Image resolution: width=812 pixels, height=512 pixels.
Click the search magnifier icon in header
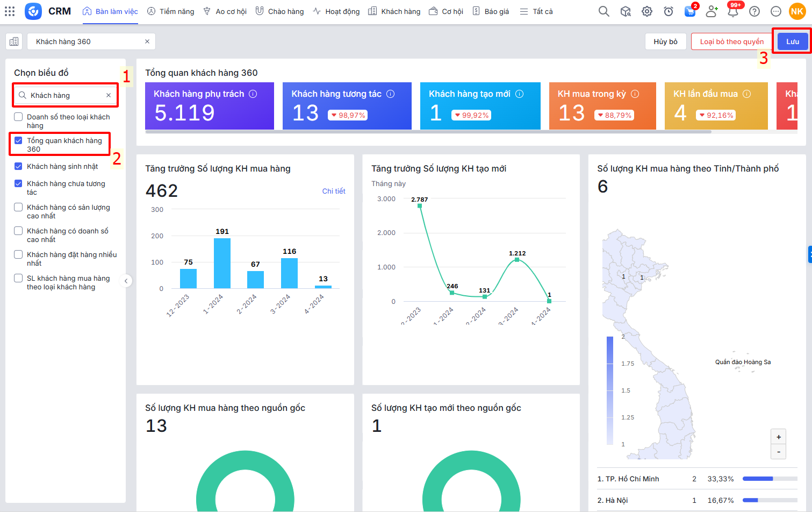[603, 11]
